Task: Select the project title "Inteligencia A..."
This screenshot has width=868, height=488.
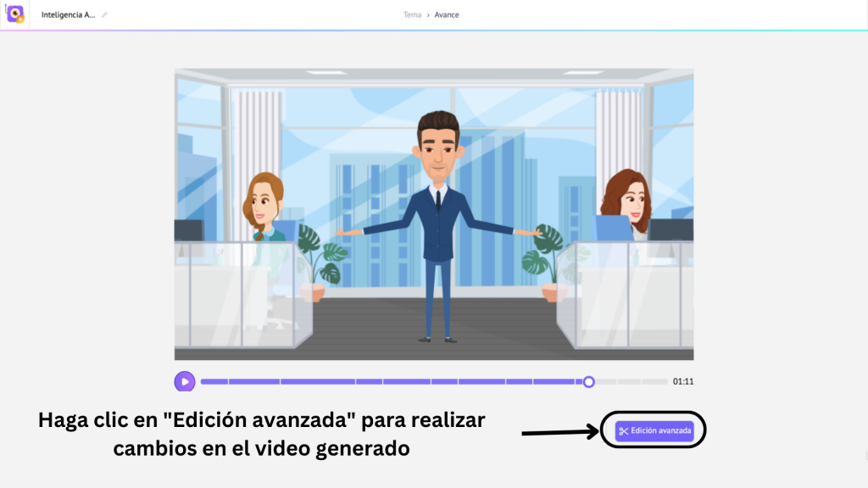Action: pyautogui.click(x=68, y=15)
